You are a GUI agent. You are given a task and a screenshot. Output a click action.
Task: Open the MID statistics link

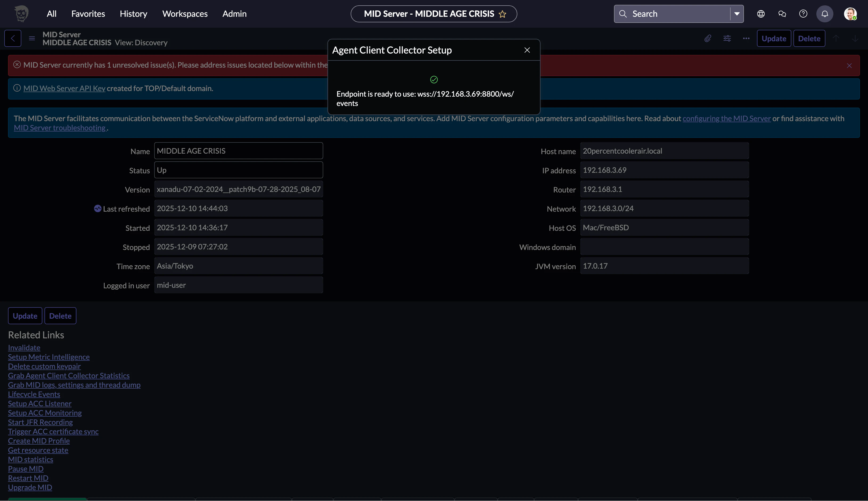pos(31,459)
